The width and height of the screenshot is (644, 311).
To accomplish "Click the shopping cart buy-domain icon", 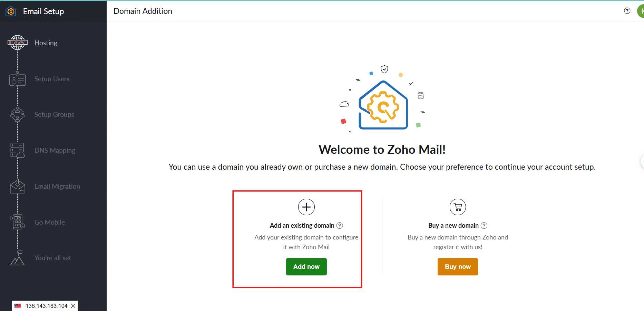I will (458, 207).
